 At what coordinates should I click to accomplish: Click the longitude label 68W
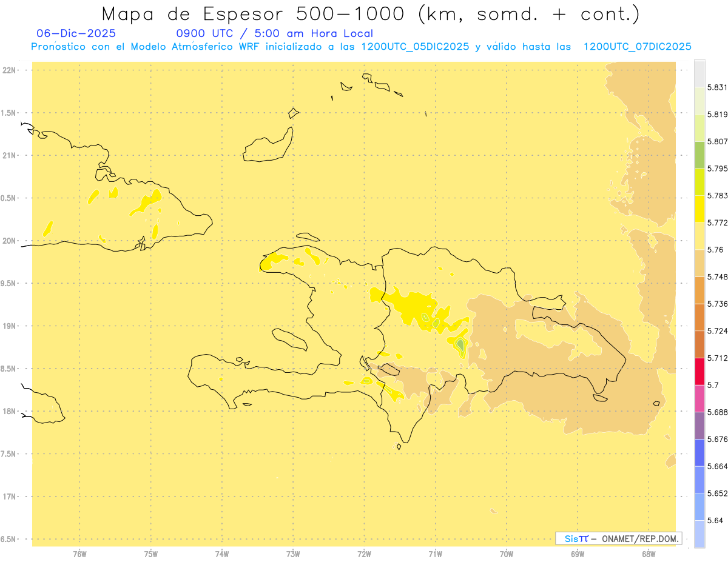point(649,554)
